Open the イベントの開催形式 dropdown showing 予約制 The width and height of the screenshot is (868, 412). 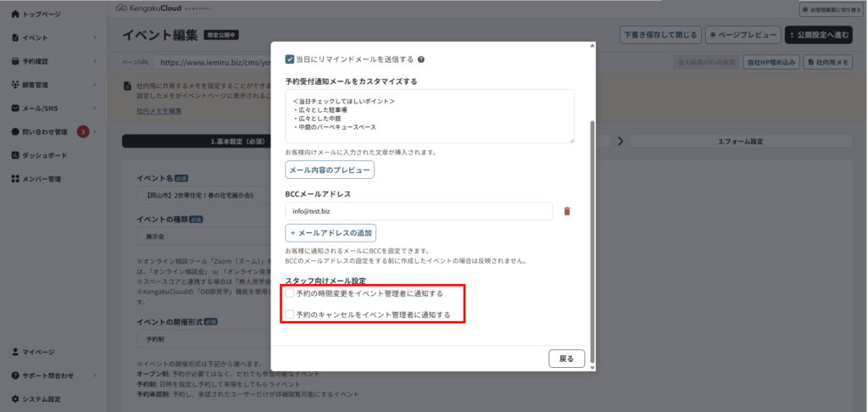(203, 337)
